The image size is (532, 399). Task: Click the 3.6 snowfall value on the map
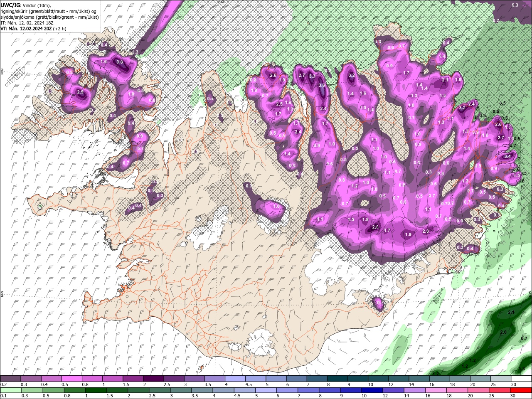click(x=322, y=85)
